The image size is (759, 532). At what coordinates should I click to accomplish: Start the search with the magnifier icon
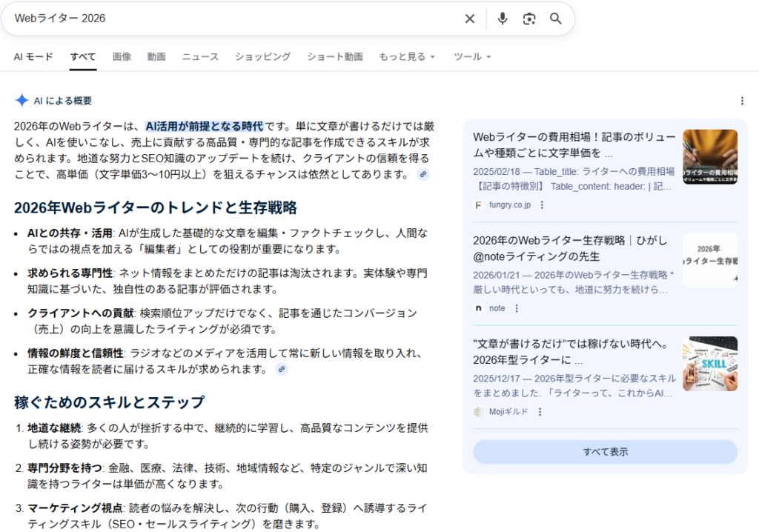point(556,19)
